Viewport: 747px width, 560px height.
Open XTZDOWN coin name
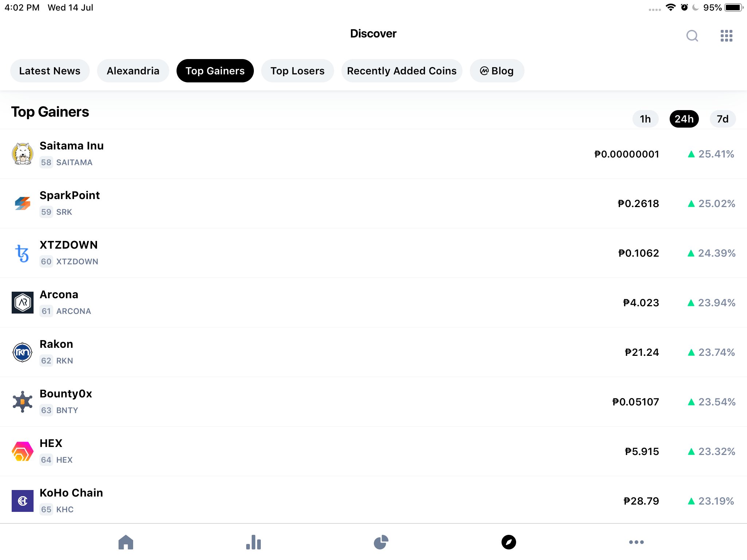(x=69, y=245)
